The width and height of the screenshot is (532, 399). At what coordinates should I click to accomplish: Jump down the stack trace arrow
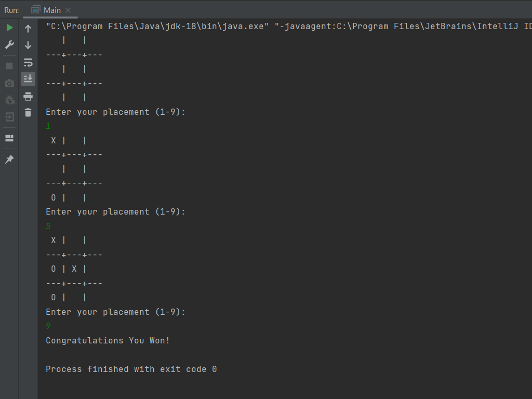28,45
